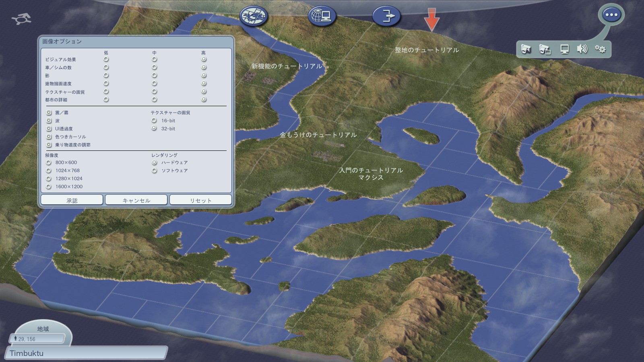Viewport: 644px width, 362px height.
Task: Set 都市の詳細 to 中
Action: click(155, 99)
